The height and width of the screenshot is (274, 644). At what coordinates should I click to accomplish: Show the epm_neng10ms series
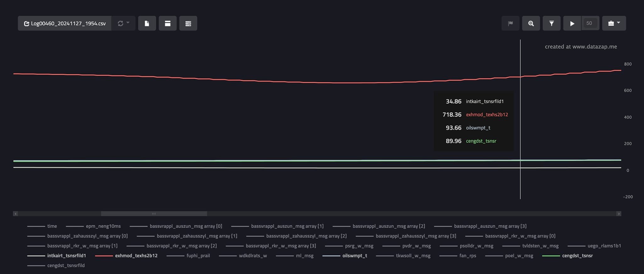tap(103, 226)
